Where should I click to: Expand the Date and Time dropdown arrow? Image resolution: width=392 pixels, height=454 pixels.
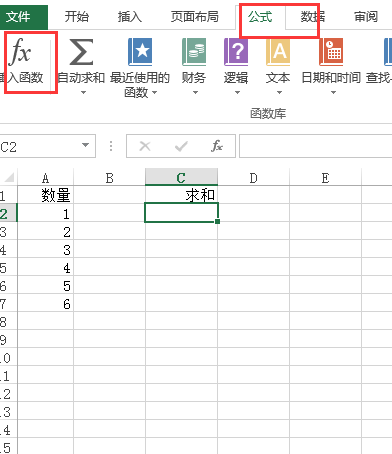[333, 92]
